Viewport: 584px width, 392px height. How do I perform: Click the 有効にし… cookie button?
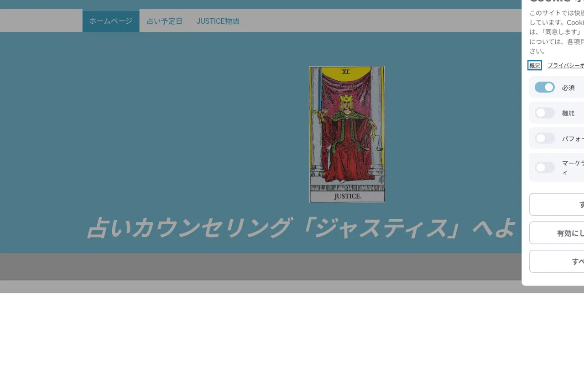[557, 233]
